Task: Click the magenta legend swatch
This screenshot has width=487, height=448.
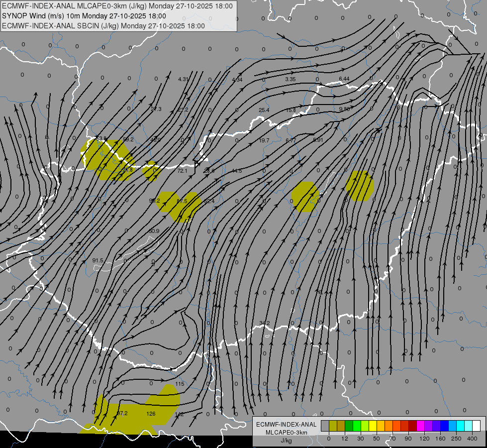Action: [x=421, y=426]
